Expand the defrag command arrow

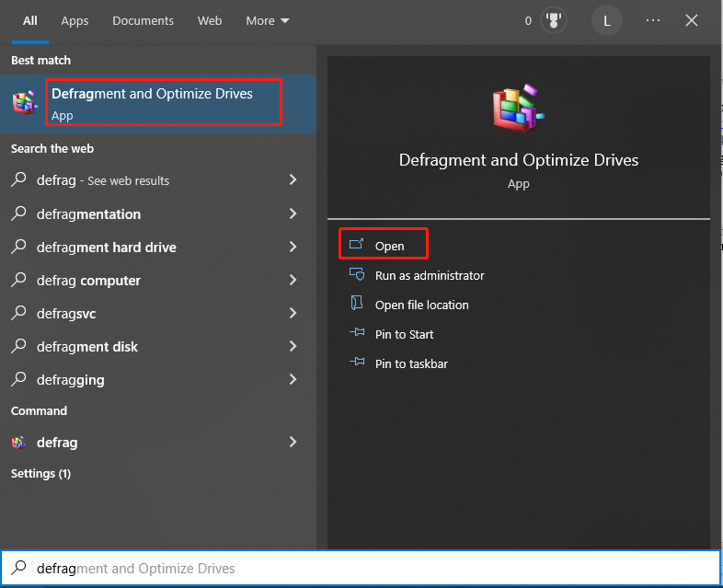pyautogui.click(x=293, y=443)
